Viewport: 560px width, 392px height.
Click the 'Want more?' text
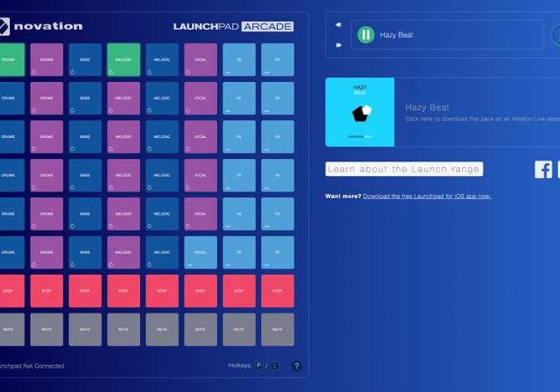tap(343, 196)
